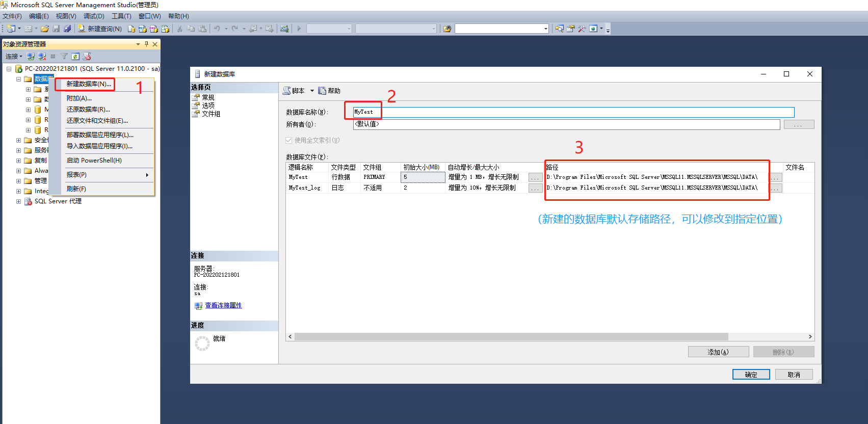Close the 对象资源管理器 panel
The image size is (868, 424).
[155, 44]
